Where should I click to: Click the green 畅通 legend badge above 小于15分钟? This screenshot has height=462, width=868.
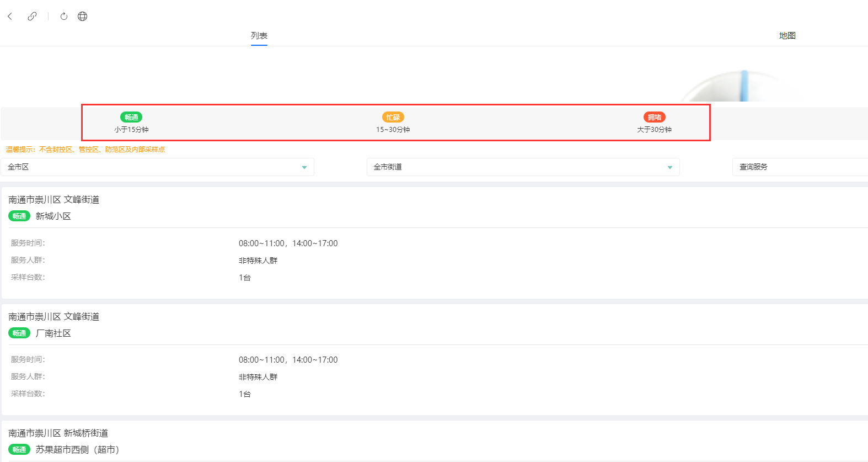tap(131, 117)
